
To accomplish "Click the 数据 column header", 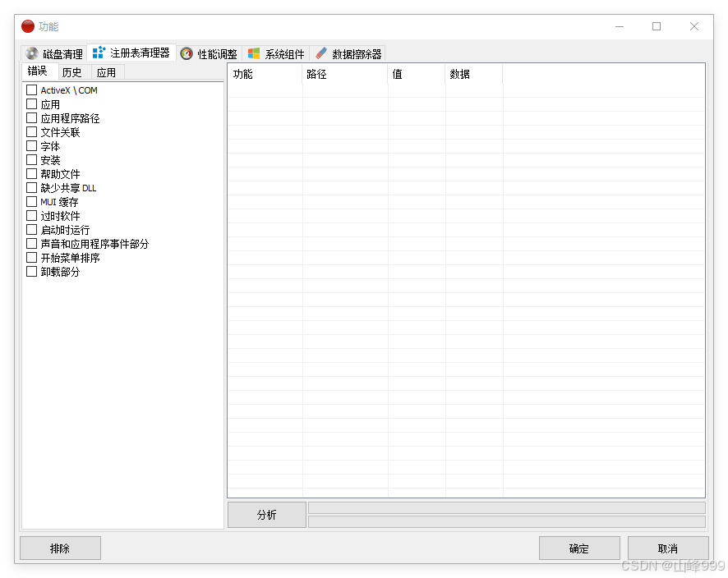I will coord(474,74).
